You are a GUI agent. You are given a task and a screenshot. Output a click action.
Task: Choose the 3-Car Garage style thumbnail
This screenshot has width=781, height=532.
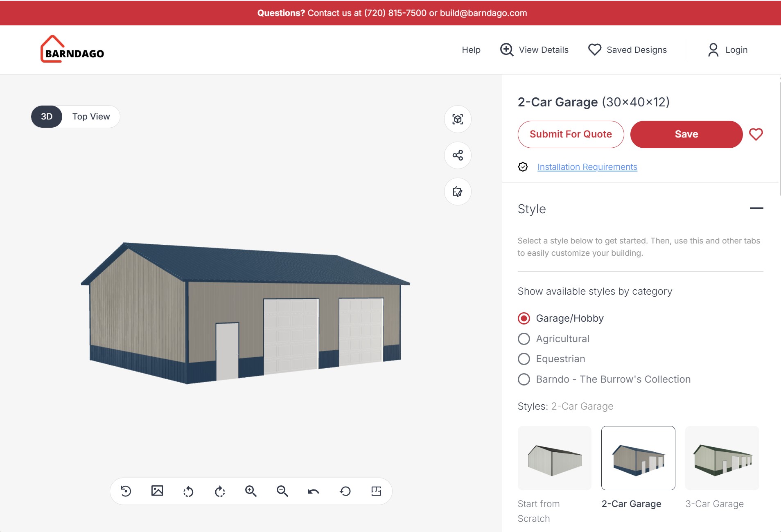[x=722, y=458]
